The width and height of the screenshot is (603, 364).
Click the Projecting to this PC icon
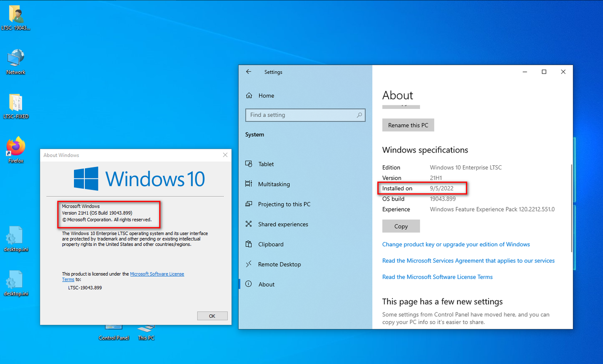click(x=249, y=204)
